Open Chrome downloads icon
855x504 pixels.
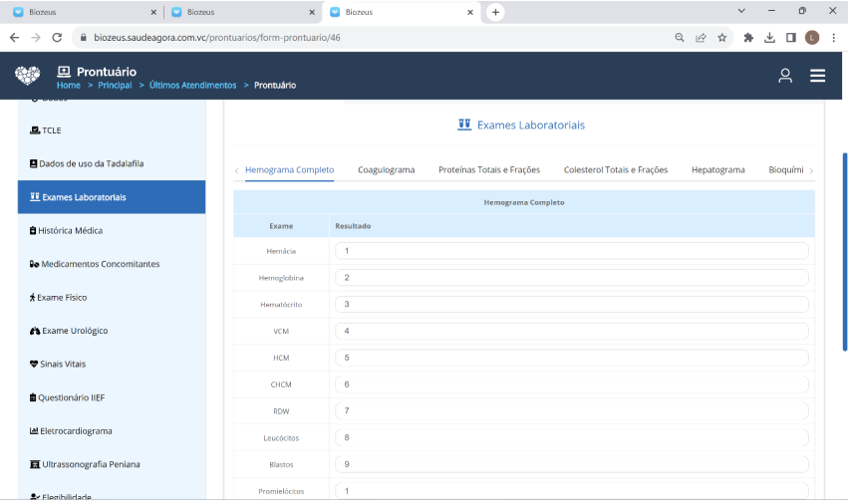769,38
